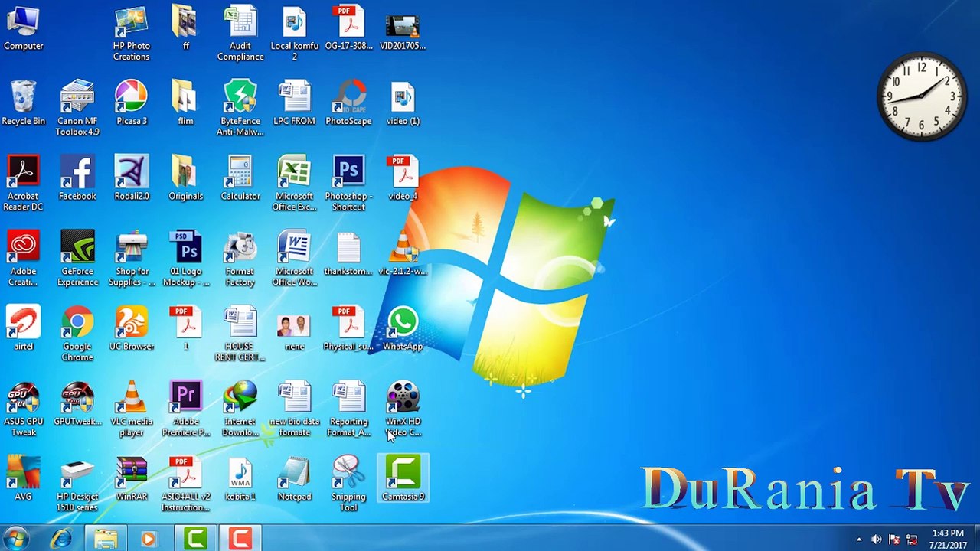Launch WinRAR from the desktop
Image resolution: width=980 pixels, height=551 pixels.
tap(132, 478)
